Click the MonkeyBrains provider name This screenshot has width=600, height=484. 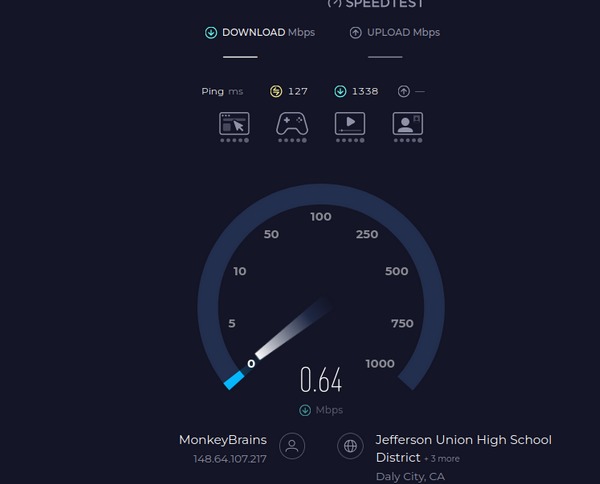[x=223, y=440]
